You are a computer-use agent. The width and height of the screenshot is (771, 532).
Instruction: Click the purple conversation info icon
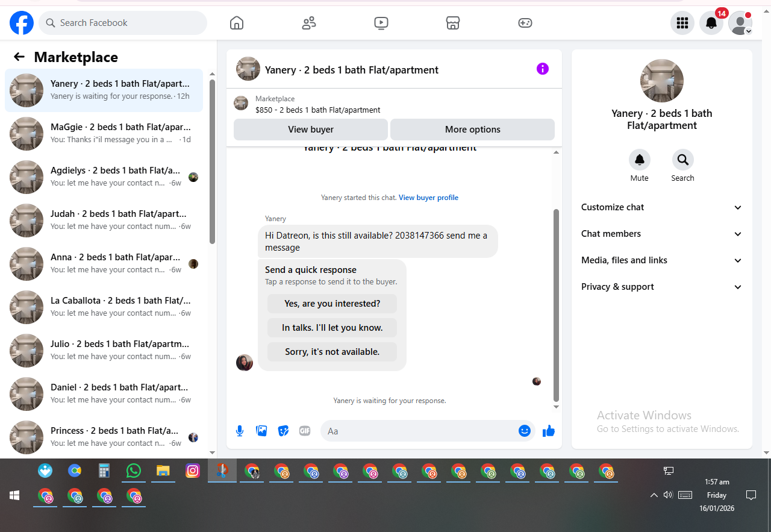point(543,69)
